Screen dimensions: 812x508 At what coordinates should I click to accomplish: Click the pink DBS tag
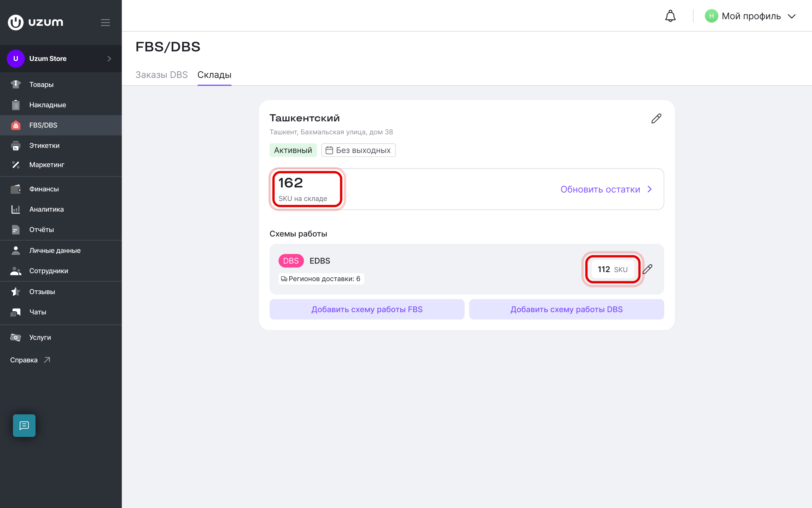(x=291, y=261)
